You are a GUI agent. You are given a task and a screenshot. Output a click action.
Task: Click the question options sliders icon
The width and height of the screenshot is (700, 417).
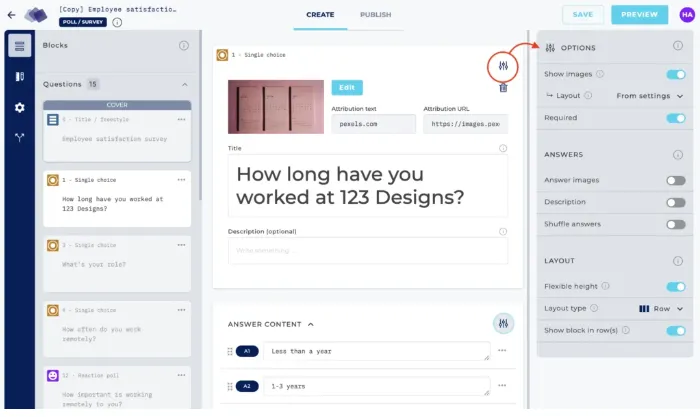pyautogui.click(x=504, y=66)
